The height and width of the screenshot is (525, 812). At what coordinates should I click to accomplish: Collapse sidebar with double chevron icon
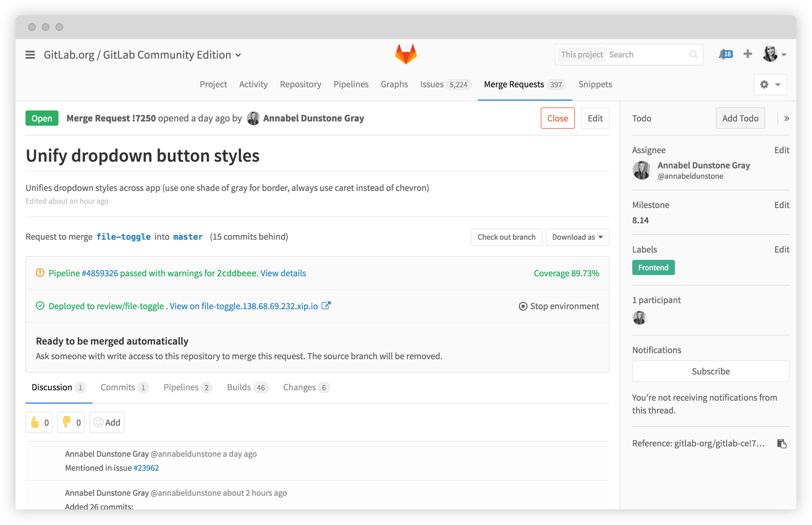point(787,119)
